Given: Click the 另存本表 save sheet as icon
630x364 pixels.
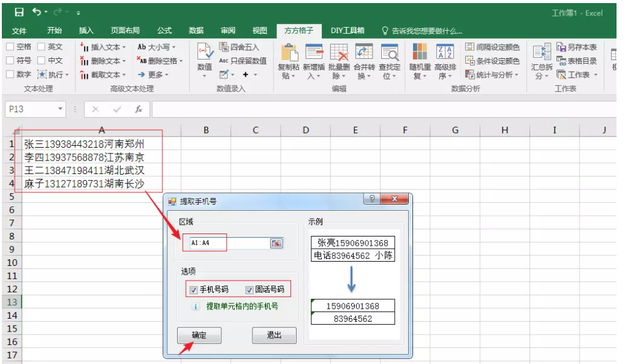Looking at the screenshot, I should [x=561, y=47].
